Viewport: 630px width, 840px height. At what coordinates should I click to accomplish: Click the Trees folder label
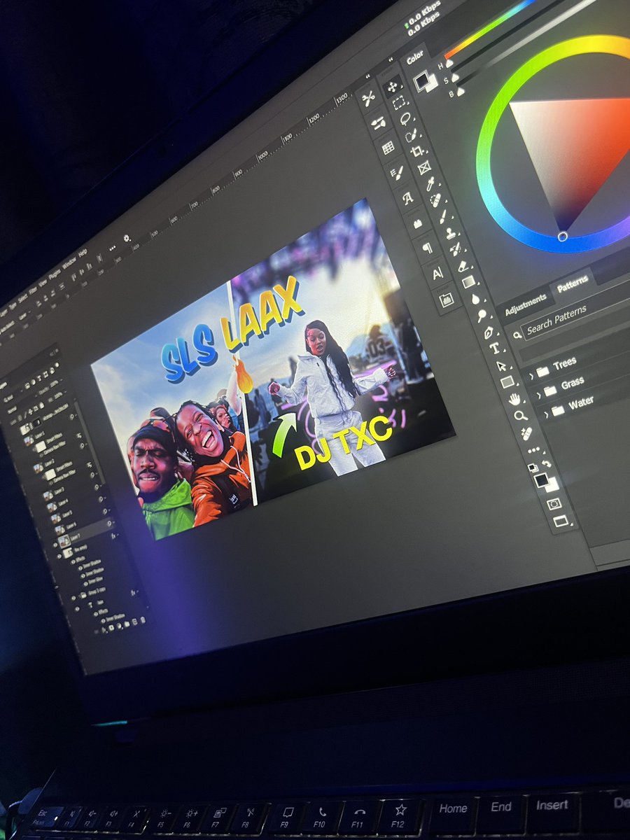(x=565, y=363)
